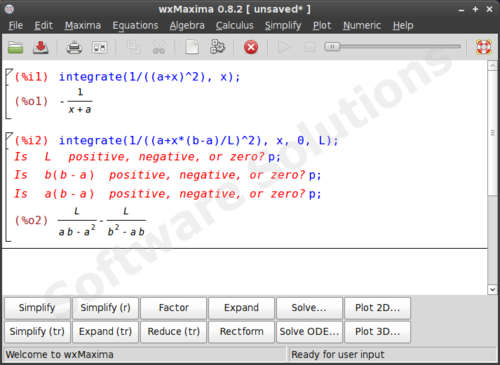Open the Plot menu
Image resolution: width=500 pixels, height=365 pixels.
(322, 25)
